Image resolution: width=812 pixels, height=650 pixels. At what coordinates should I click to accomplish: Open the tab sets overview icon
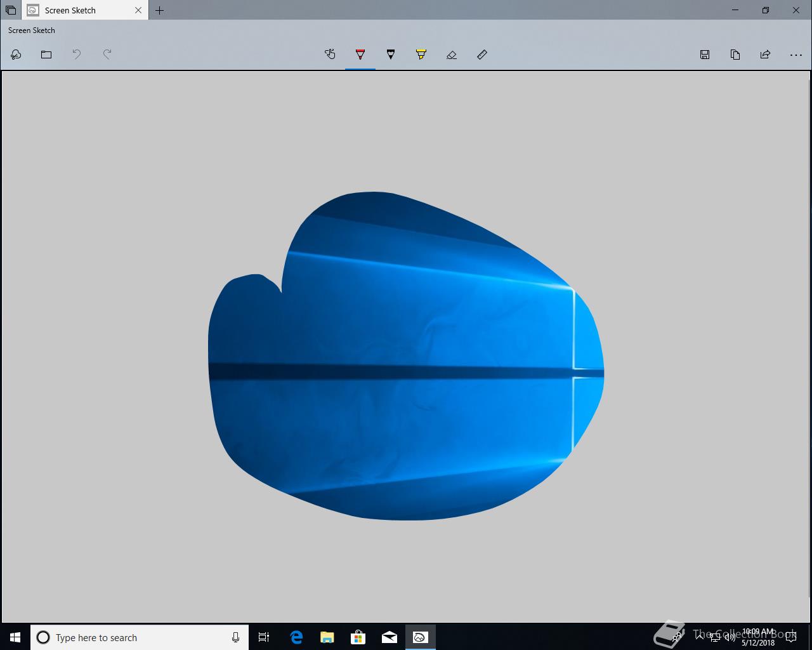point(11,10)
